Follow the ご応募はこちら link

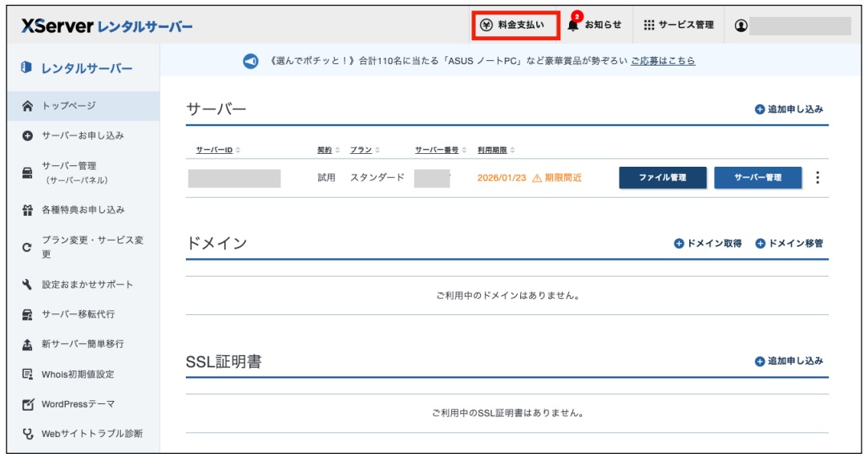[662, 61]
